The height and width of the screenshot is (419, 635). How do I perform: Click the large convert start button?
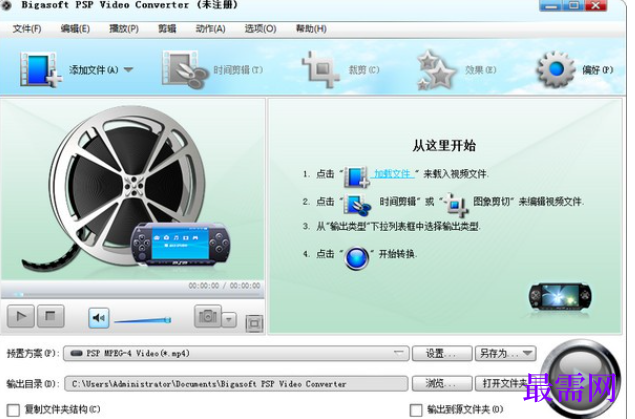(x=581, y=379)
